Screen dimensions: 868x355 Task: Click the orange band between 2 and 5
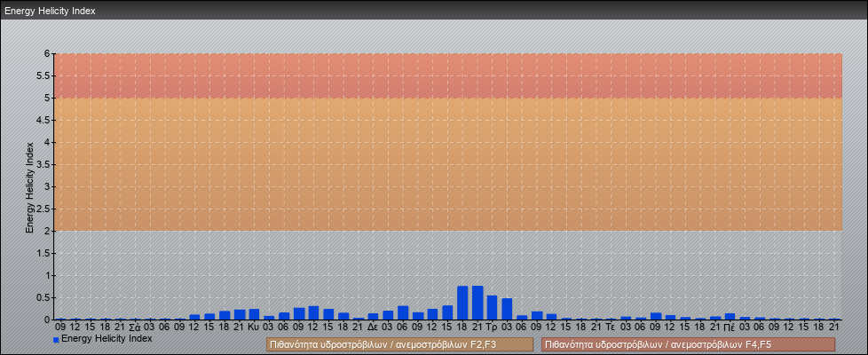pyautogui.click(x=444, y=164)
